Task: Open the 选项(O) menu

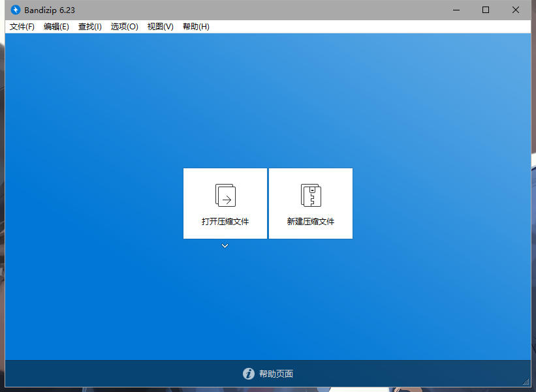Action: coord(124,27)
